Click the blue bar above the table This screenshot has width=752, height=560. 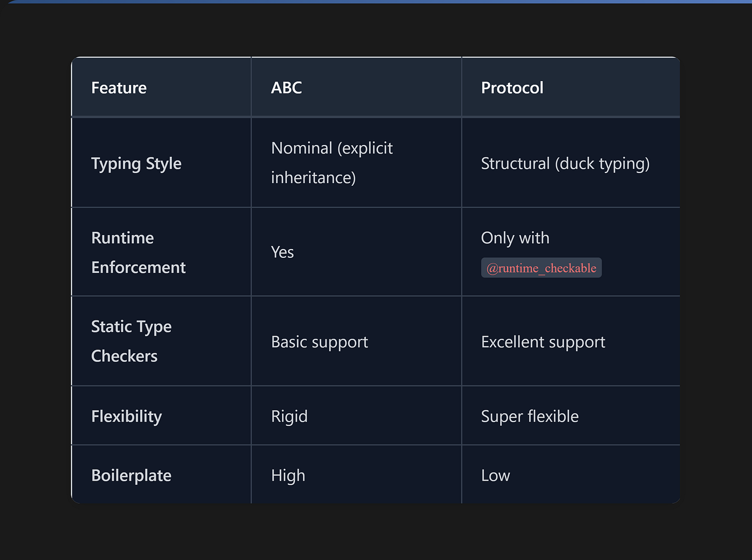pos(376,2)
